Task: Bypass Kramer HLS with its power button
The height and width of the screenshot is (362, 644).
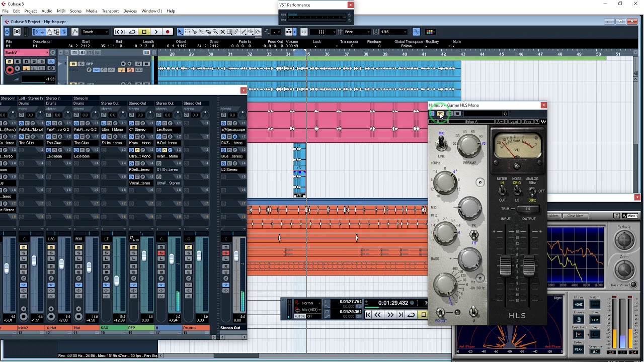Action: (432, 114)
